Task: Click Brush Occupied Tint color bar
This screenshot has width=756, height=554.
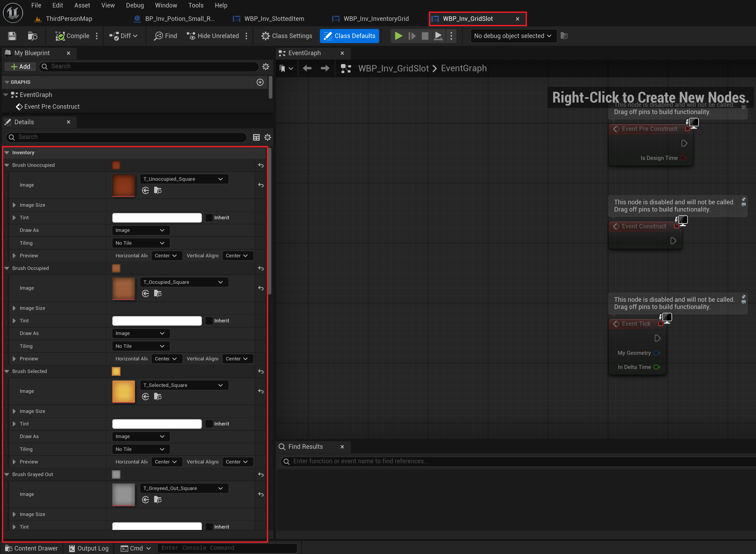Action: pyautogui.click(x=157, y=321)
